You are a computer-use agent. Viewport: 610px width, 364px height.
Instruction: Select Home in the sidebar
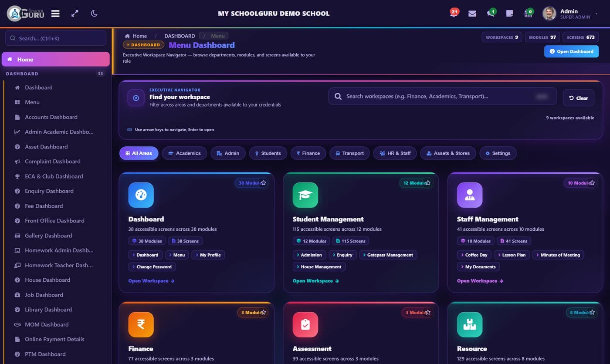click(x=56, y=59)
